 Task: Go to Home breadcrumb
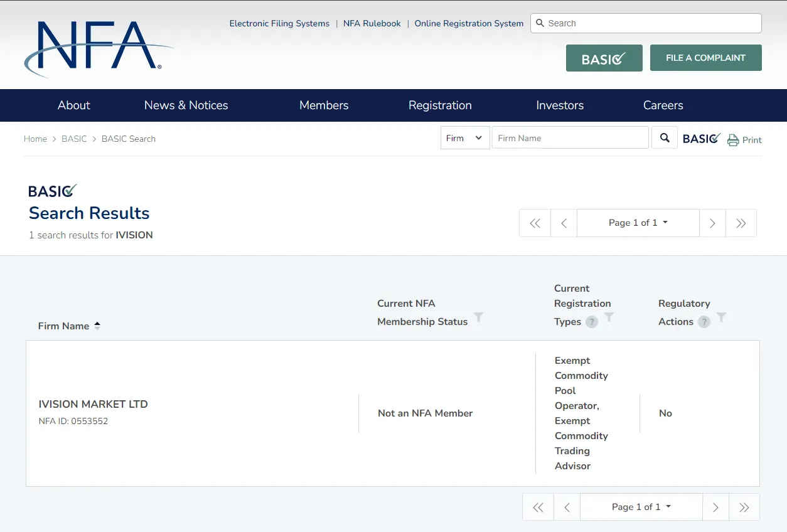[x=35, y=139]
